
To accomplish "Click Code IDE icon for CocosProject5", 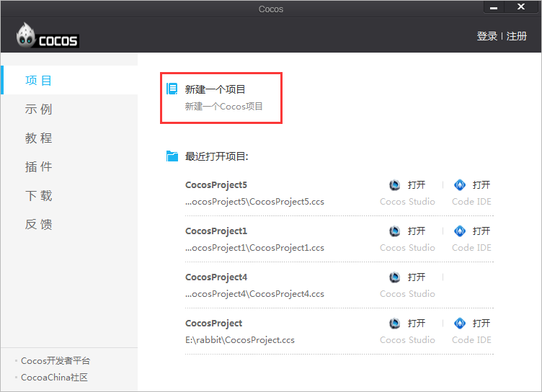I will click(460, 185).
